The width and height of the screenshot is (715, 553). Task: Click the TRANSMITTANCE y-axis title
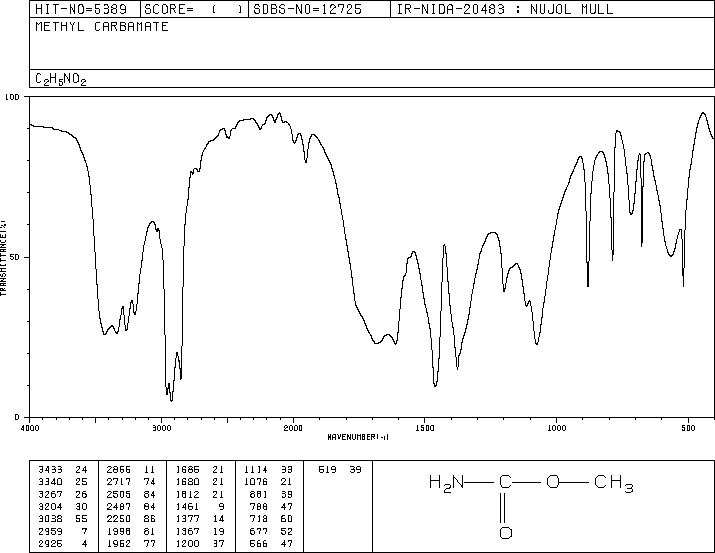(x=3, y=258)
